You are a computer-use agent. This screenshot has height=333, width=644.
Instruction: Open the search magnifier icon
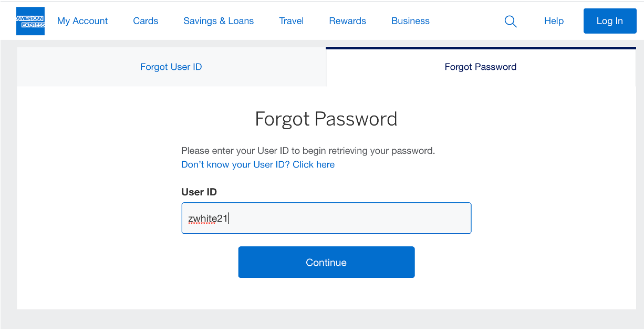510,21
